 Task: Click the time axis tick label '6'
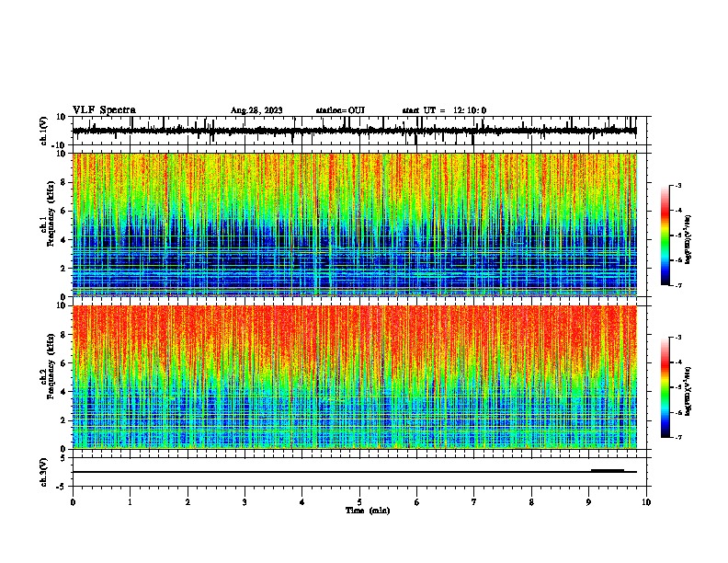[x=416, y=502]
